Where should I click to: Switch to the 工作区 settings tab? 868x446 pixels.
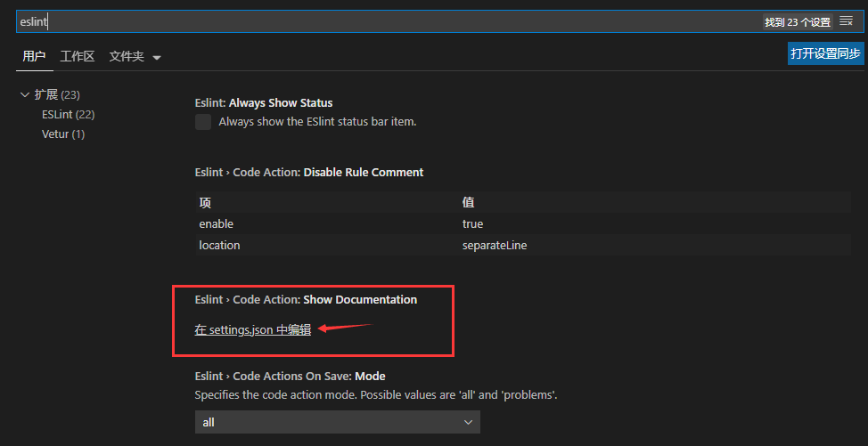tap(78, 56)
